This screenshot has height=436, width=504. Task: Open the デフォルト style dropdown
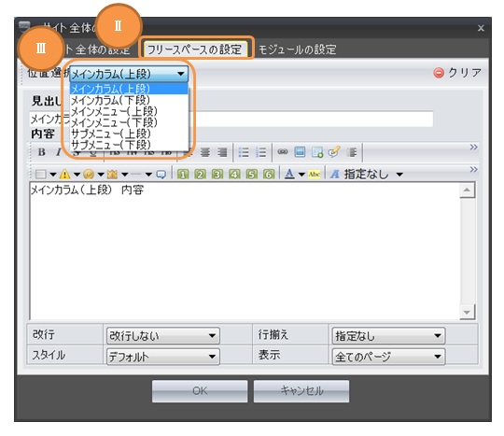click(163, 357)
